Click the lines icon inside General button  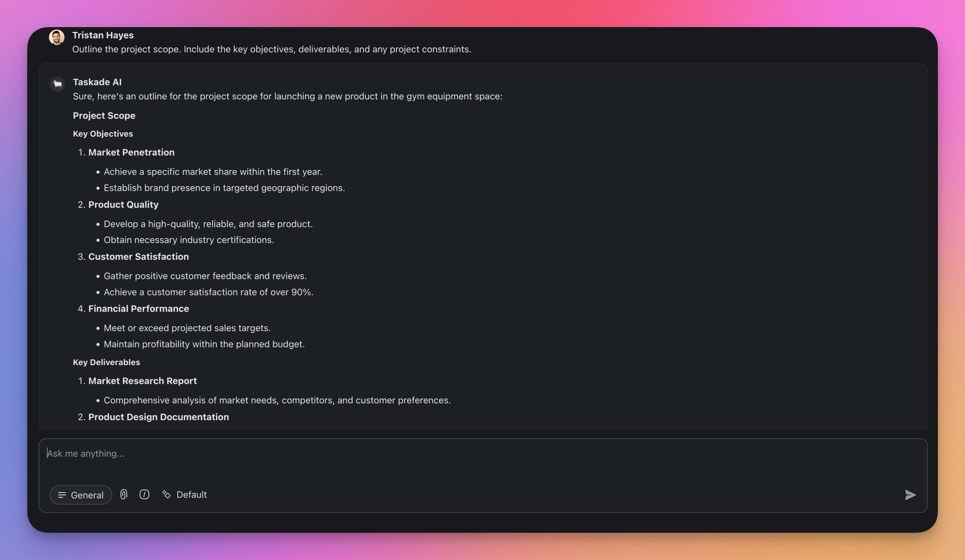pos(62,495)
